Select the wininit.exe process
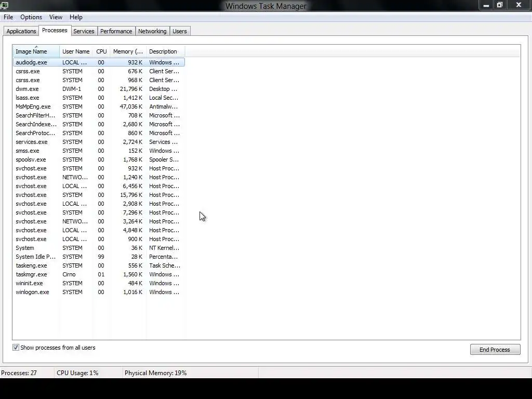 (x=99, y=283)
